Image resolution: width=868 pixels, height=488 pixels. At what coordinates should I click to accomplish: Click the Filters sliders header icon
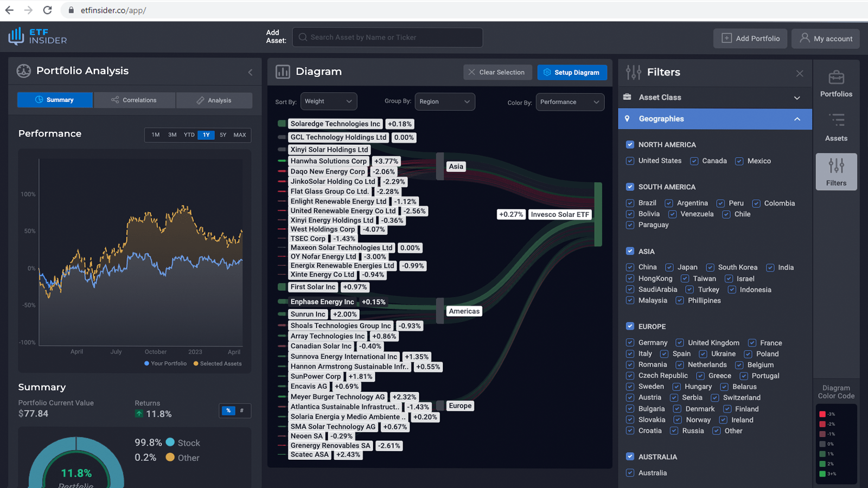pos(633,72)
